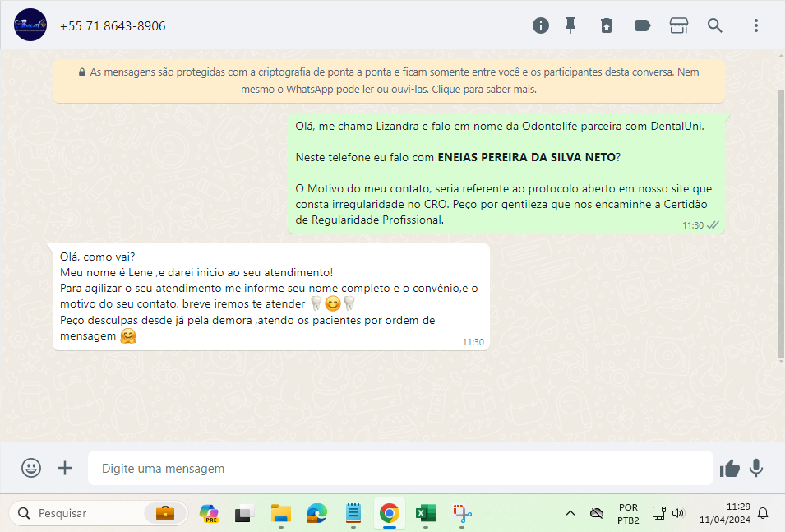The width and height of the screenshot is (785, 532).
Task: Start voice recording with microphone icon
Action: [756, 468]
